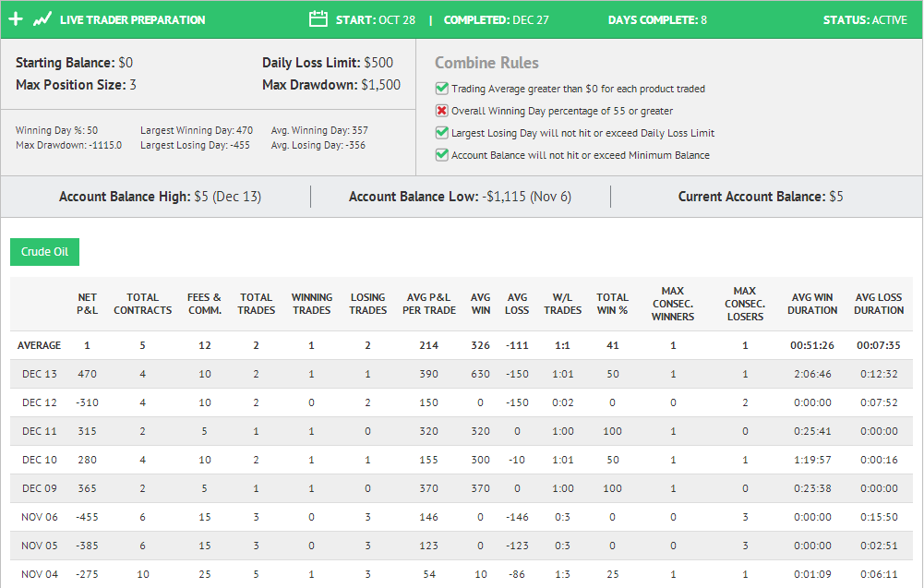The image size is (924, 588).
Task: Click the plus expand icon in header
Action: tap(16, 19)
